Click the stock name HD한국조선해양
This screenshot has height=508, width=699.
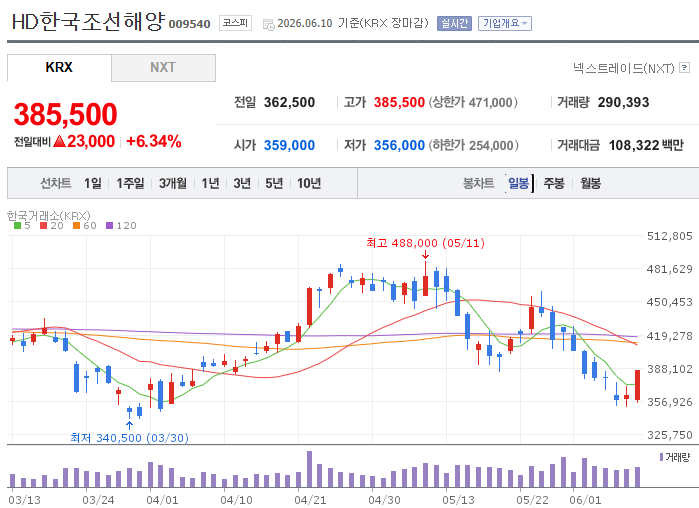pyautogui.click(x=88, y=21)
